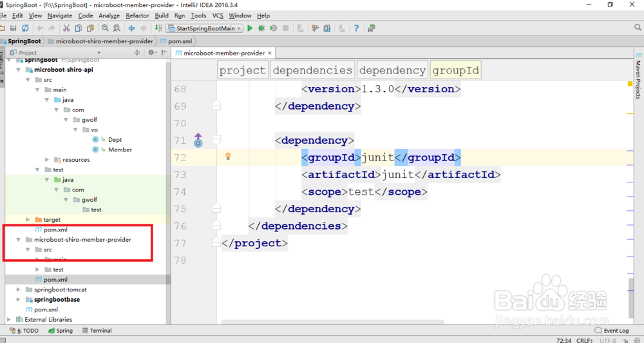This screenshot has width=644, height=343.
Task: Click the Paste clipboard icon
Action: (90, 28)
